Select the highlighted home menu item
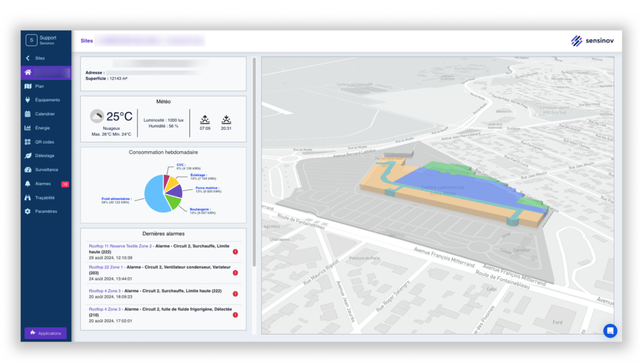The height and width of the screenshot is (364, 640). [46, 72]
